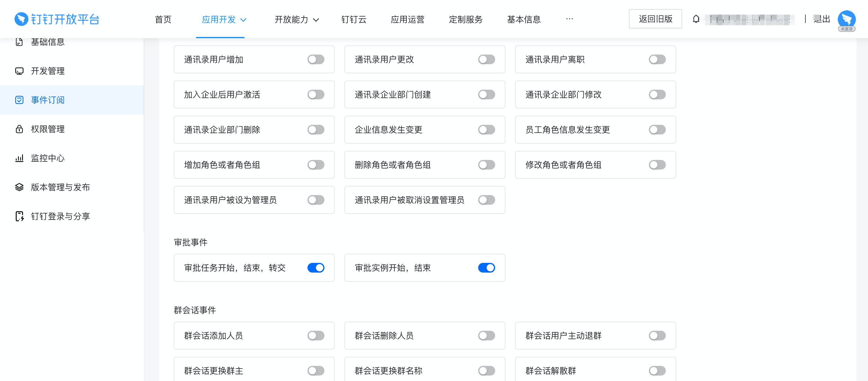Screen dimensions: 868x381
Task: Select the 开发管理 monitor icon in sidebar
Action: [19, 71]
